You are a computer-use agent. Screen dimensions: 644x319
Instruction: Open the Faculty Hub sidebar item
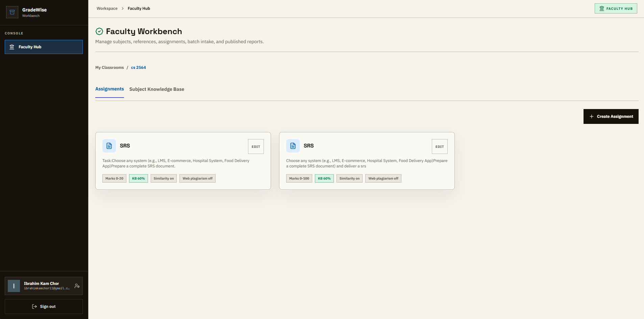coord(44,47)
